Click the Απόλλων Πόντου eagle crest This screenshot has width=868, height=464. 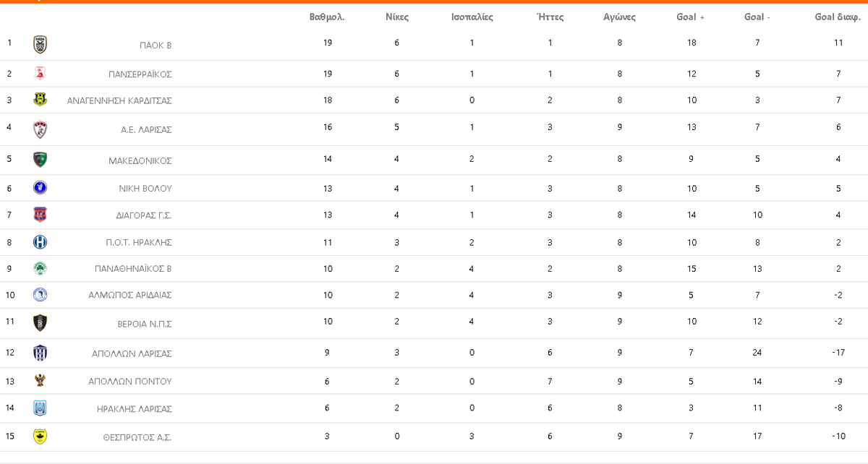tap(41, 381)
